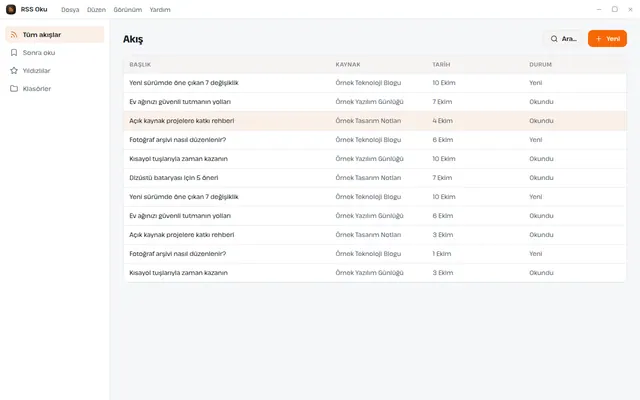This screenshot has width=640, height=400.
Task: Click '7 Ekim' in the Dizüstü bataryası row
Action: point(442,178)
